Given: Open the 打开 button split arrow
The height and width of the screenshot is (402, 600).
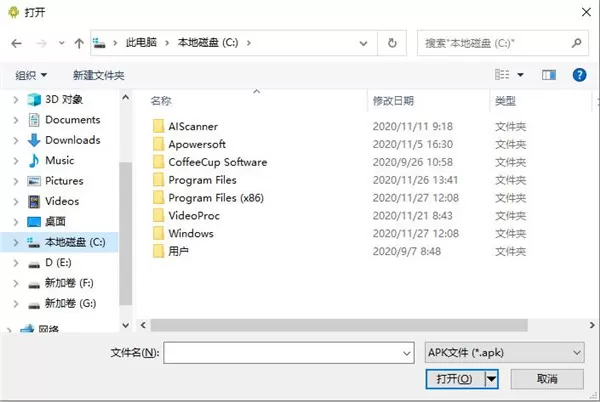Looking at the screenshot, I should 491,379.
